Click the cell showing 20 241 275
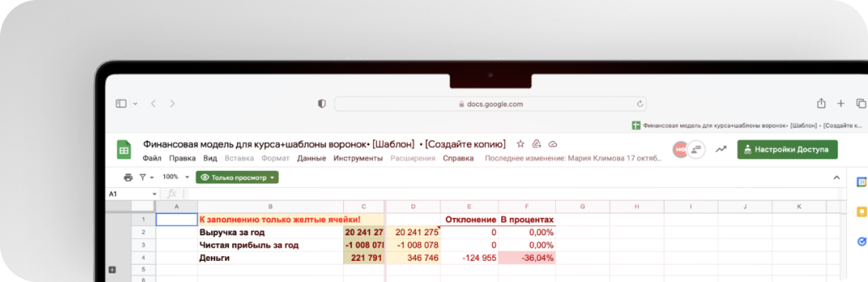 (414, 232)
